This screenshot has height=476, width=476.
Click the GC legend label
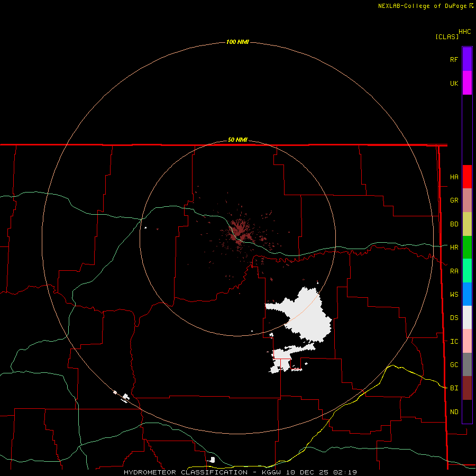tap(454, 364)
